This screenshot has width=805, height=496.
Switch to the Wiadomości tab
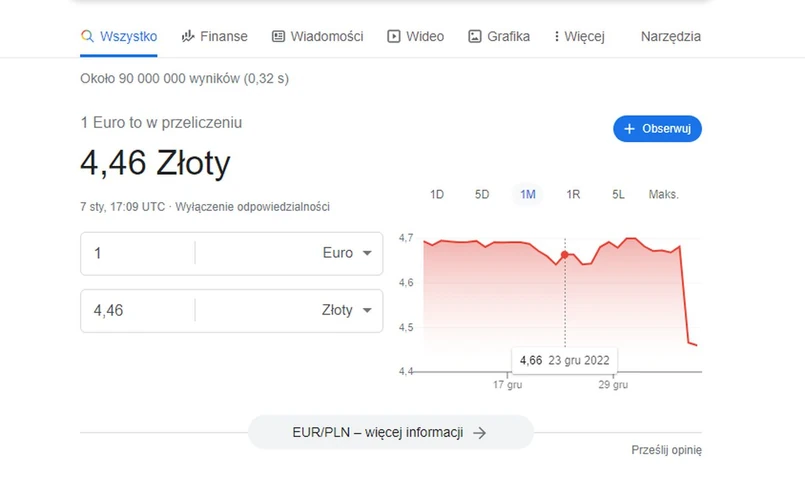point(326,37)
